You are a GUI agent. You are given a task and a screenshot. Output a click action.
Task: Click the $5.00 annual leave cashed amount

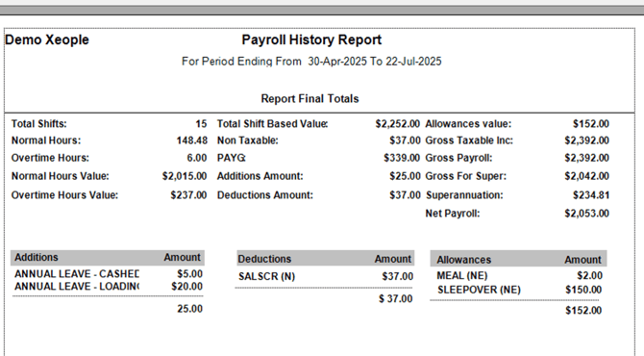coord(189,274)
